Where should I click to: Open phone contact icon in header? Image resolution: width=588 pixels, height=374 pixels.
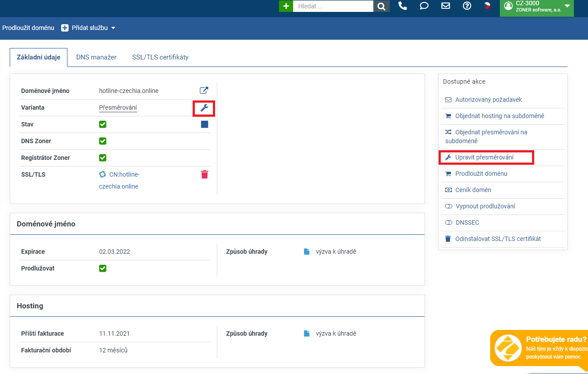(x=402, y=6)
